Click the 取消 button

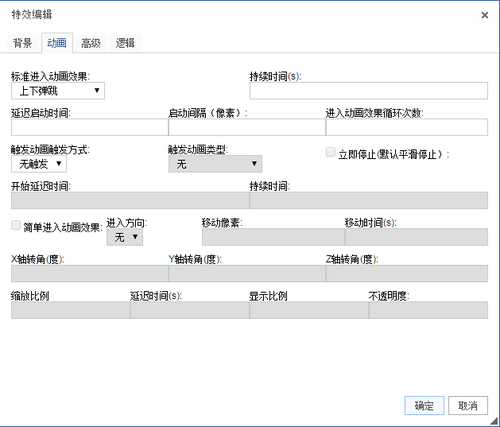pos(468,405)
